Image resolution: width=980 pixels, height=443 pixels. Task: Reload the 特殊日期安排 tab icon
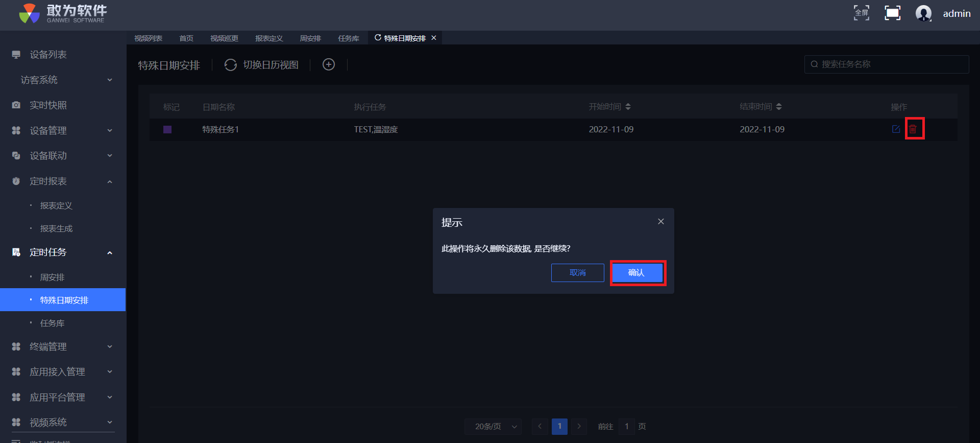[x=378, y=38]
